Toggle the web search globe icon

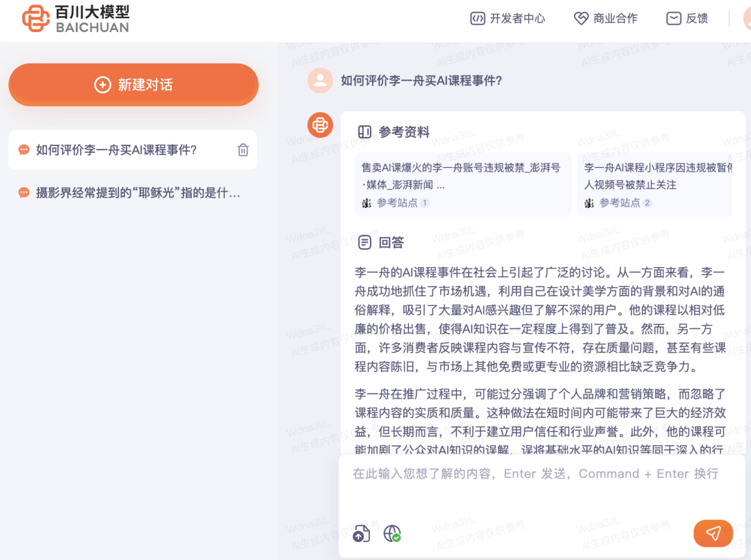click(391, 534)
